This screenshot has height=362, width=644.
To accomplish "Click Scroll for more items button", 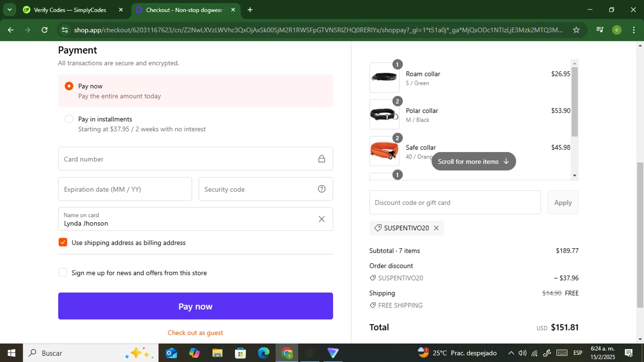I will tap(474, 161).
